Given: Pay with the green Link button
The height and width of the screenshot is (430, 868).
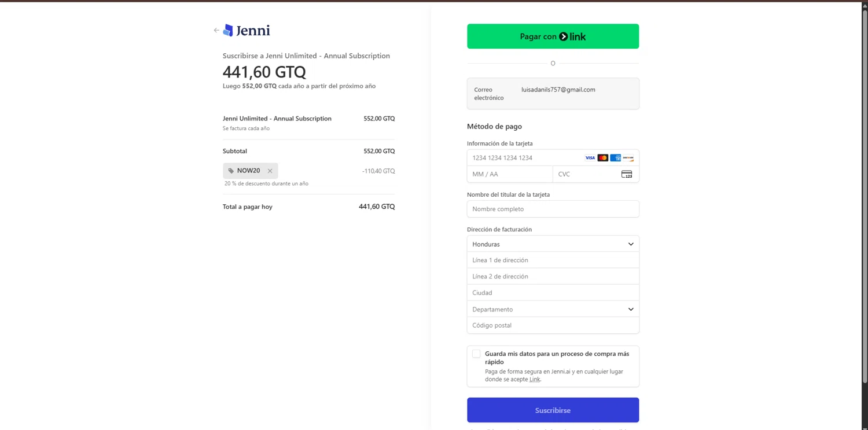Looking at the screenshot, I should [553, 36].
